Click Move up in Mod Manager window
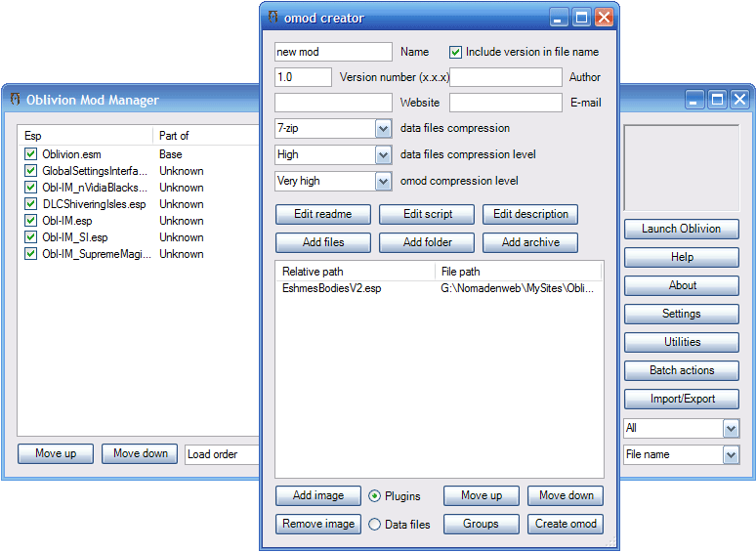 56,453
